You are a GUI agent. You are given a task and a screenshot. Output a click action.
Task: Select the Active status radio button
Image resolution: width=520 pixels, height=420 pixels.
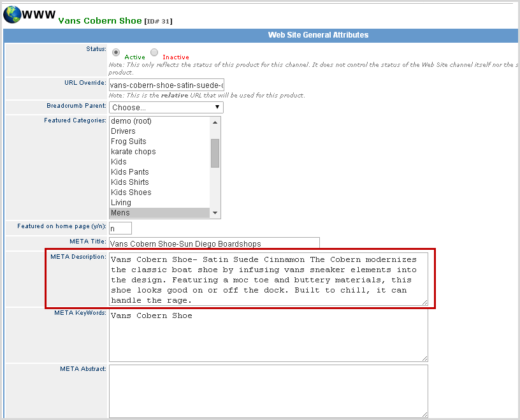116,52
